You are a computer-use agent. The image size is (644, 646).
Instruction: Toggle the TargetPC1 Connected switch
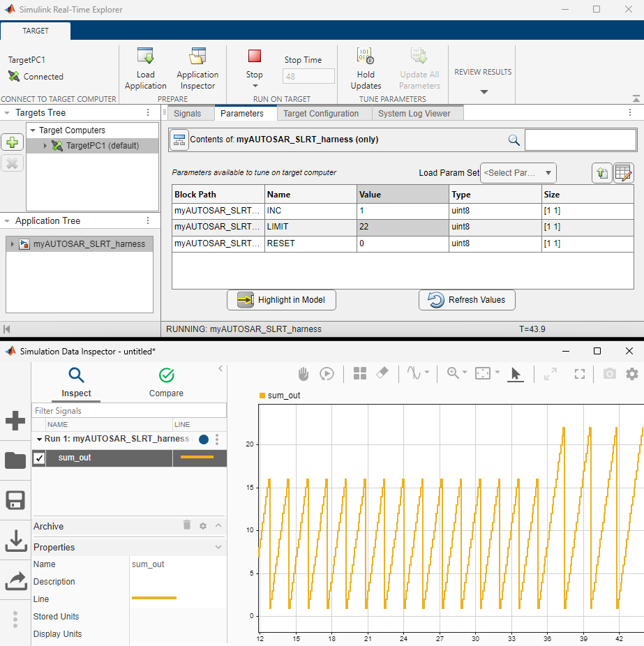[x=15, y=77]
